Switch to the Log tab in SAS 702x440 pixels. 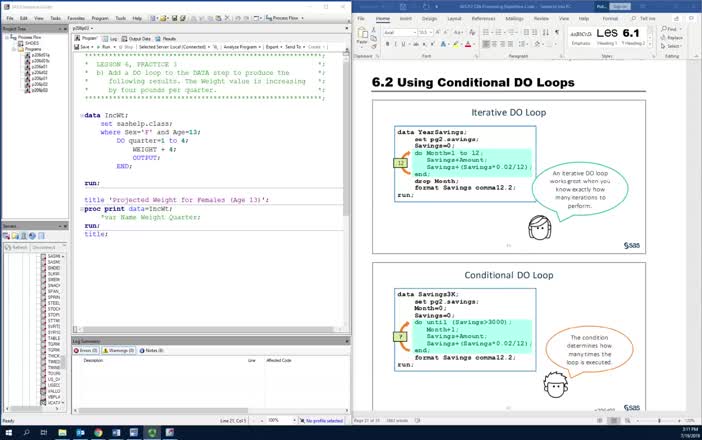pos(110,38)
